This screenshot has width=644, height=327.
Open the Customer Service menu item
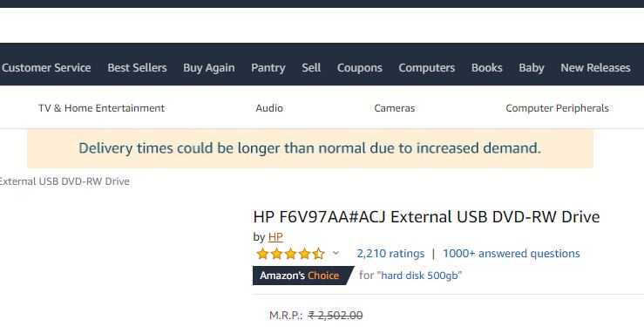(x=46, y=68)
